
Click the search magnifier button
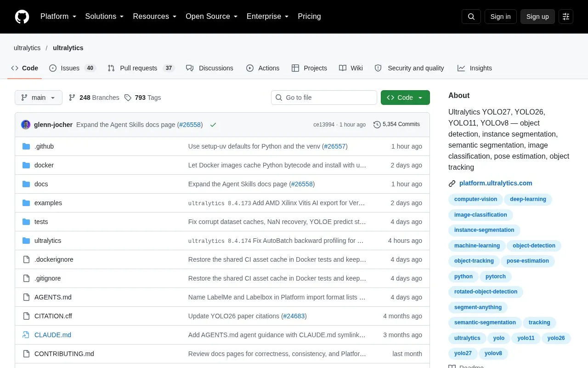click(x=471, y=17)
